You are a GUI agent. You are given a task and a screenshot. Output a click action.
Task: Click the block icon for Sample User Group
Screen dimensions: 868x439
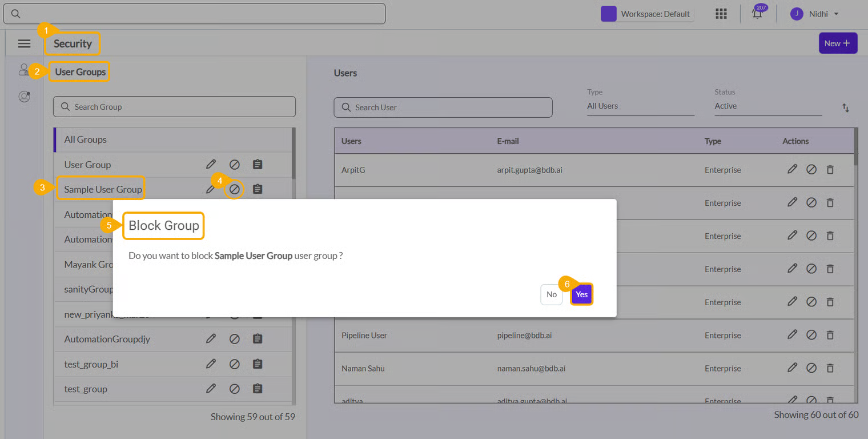click(x=234, y=189)
